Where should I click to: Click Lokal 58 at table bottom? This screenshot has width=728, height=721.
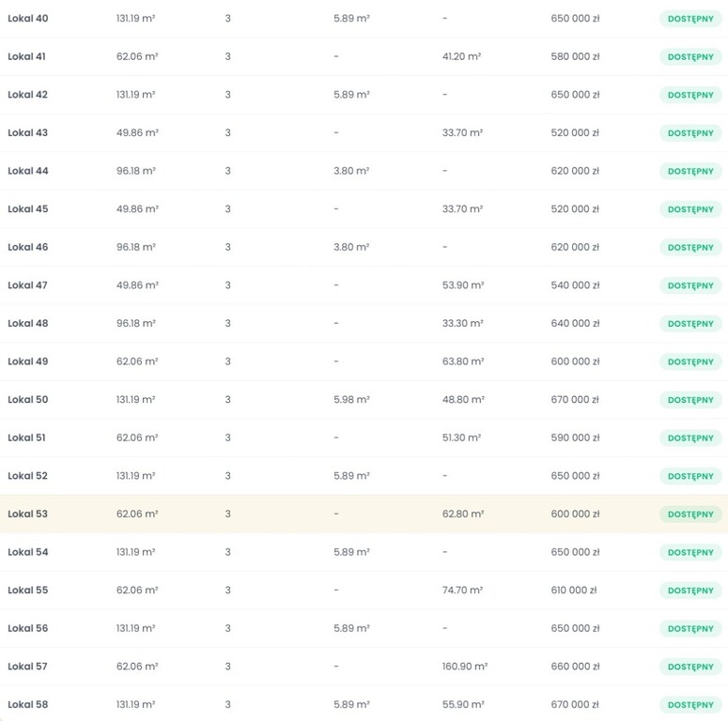pos(28,705)
